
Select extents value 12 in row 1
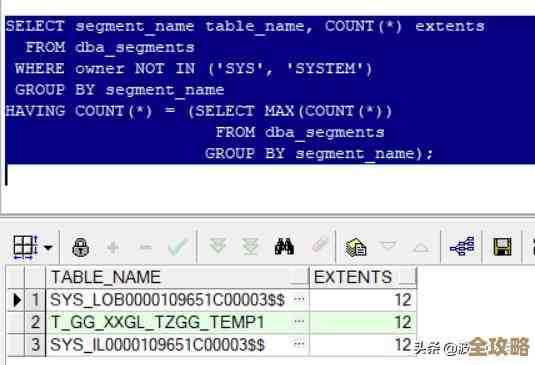click(x=363, y=300)
